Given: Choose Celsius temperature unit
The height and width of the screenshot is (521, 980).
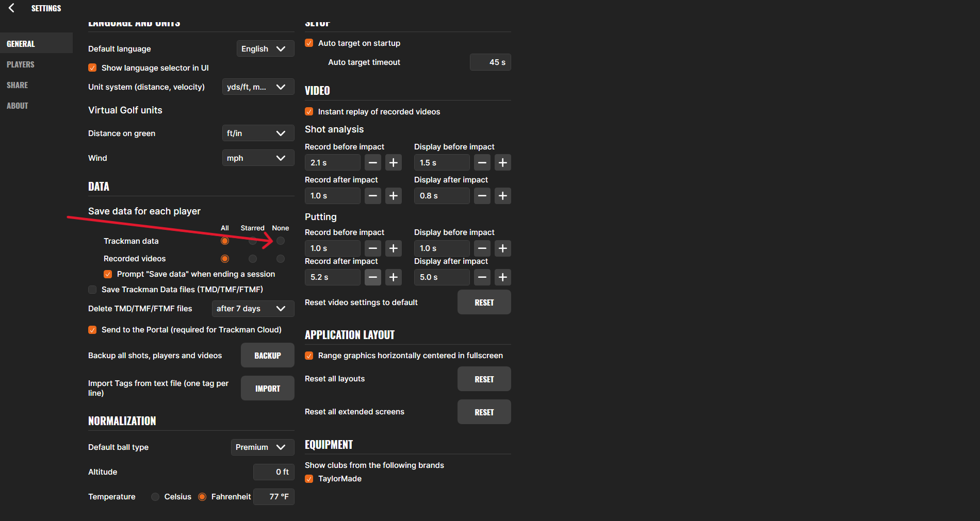Looking at the screenshot, I should point(155,497).
